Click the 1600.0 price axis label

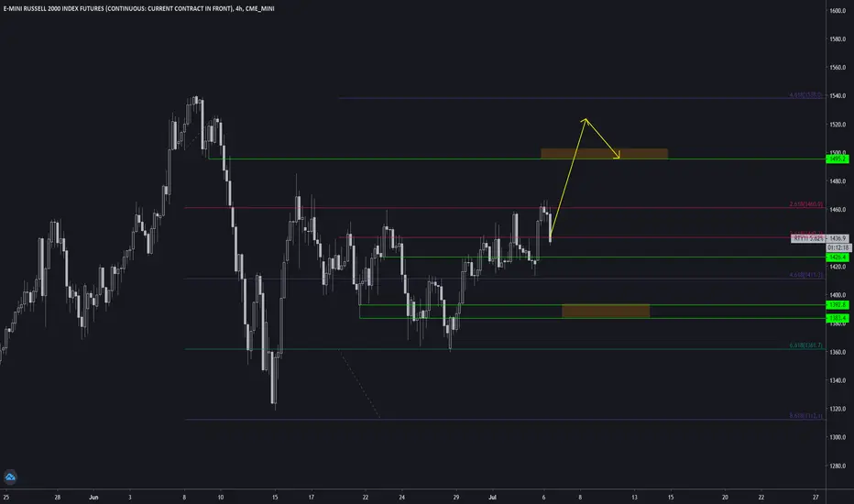point(838,10)
